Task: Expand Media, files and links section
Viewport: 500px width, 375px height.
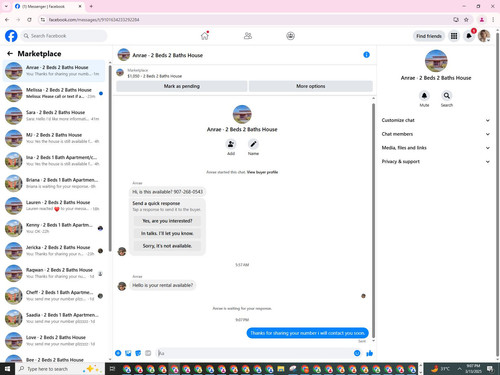Action: (x=436, y=148)
